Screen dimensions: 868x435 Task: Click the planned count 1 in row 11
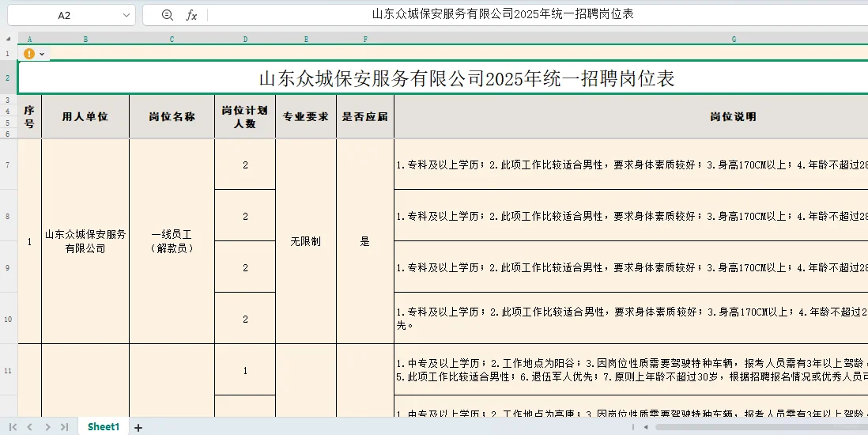click(245, 370)
